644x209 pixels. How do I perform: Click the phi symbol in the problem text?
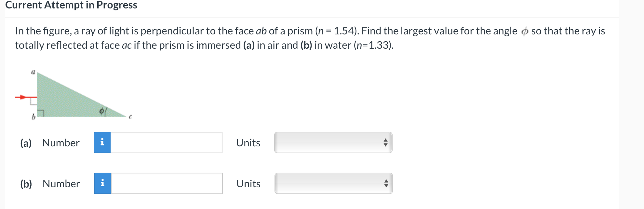[524, 31]
